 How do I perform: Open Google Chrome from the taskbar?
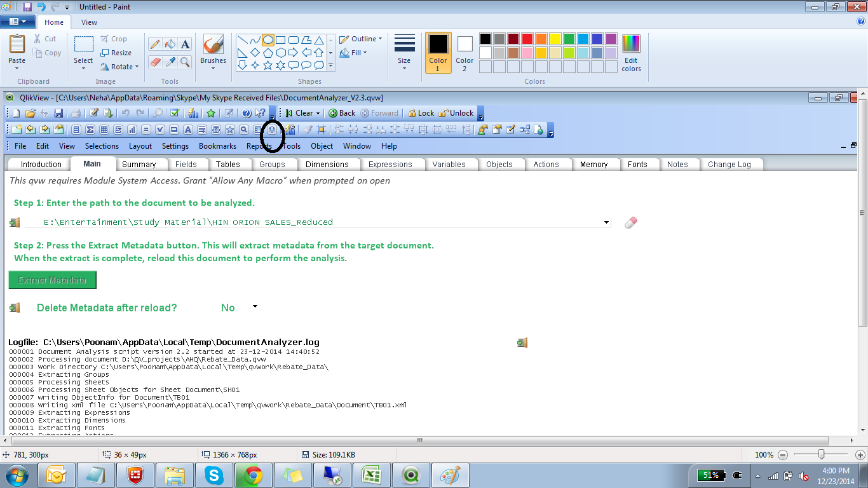coord(253,475)
